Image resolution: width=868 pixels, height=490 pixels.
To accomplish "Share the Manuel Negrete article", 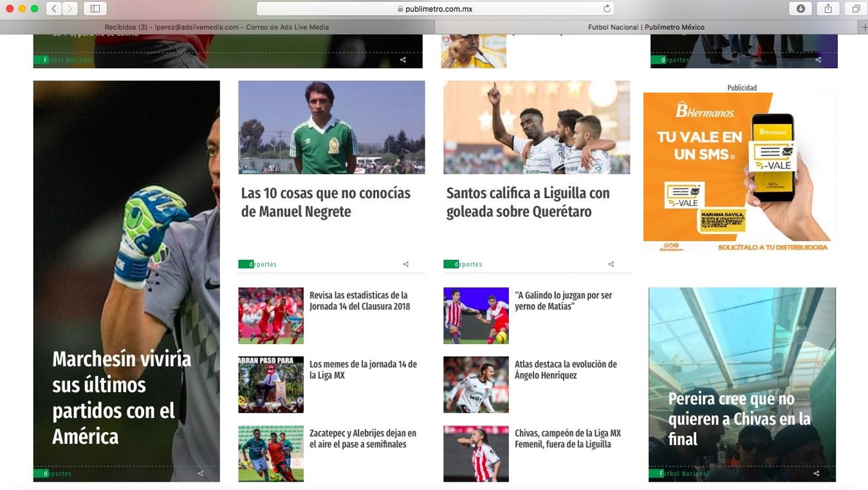I will pyautogui.click(x=405, y=264).
